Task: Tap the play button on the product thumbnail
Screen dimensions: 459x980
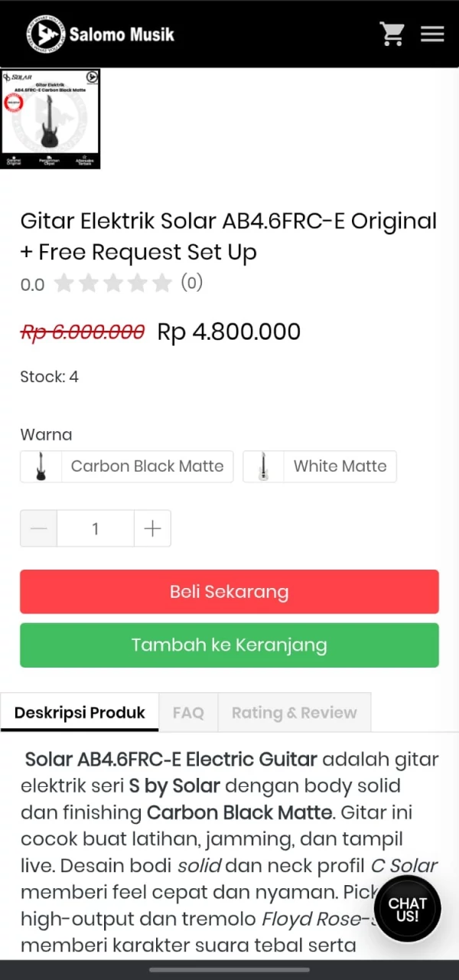Action: (x=91, y=77)
